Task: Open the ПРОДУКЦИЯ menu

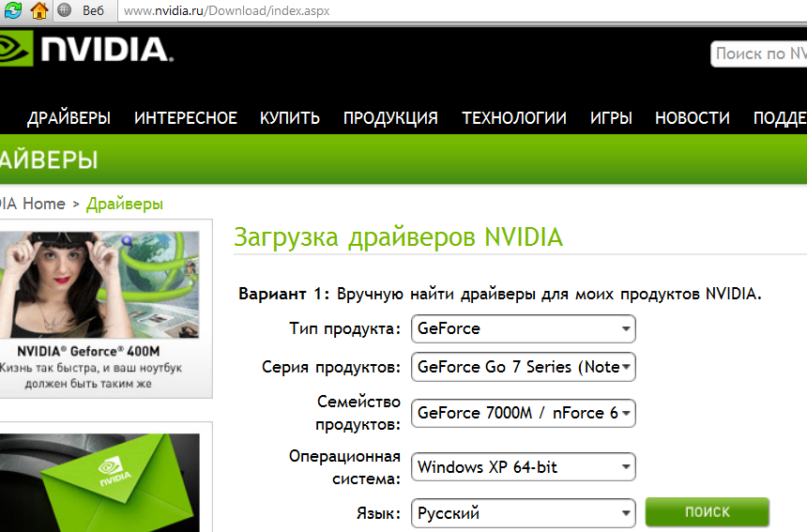Action: tap(390, 118)
